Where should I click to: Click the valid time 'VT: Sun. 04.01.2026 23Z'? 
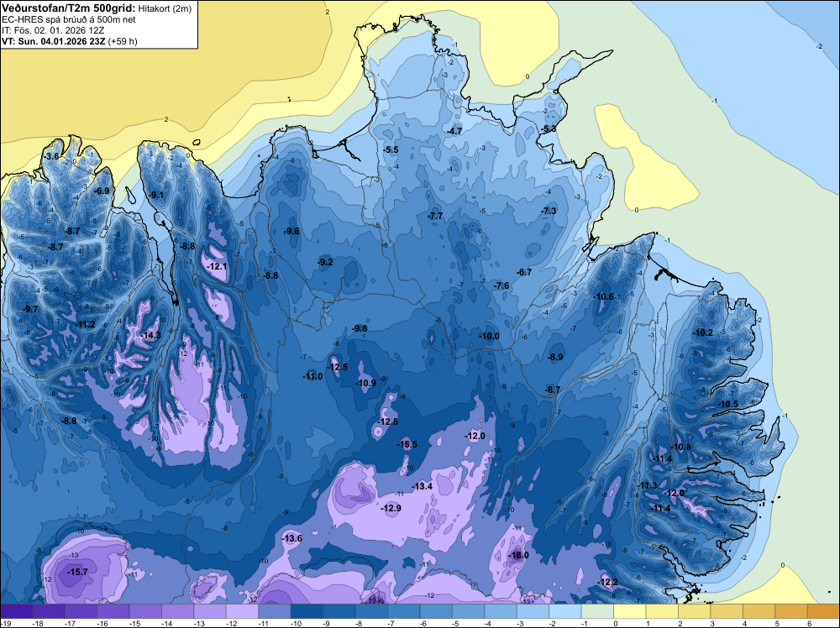coord(54,41)
